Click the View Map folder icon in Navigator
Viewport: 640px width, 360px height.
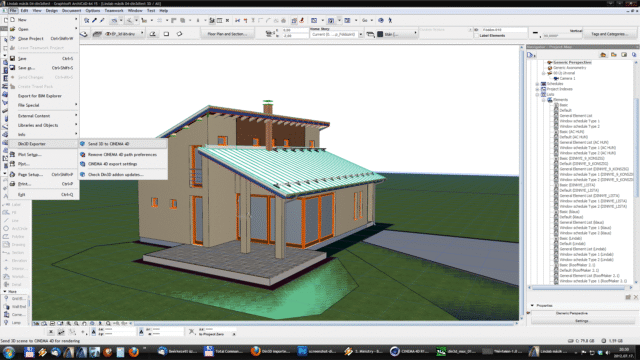point(613,55)
